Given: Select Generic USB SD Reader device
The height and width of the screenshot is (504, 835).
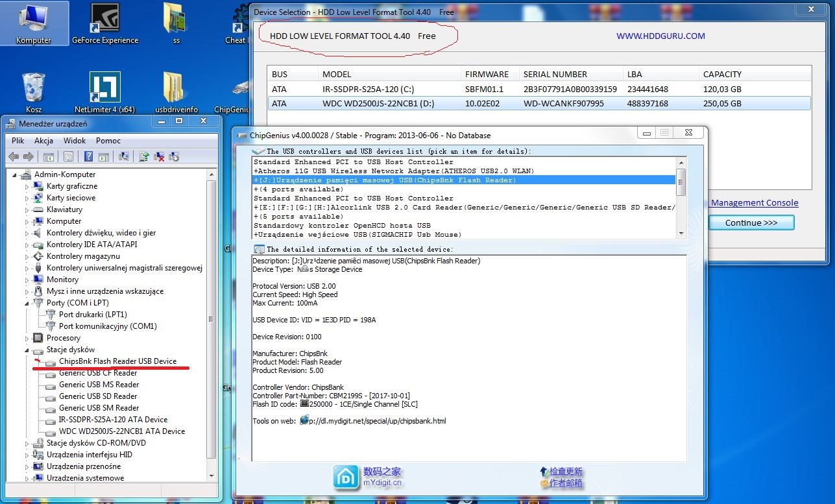Looking at the screenshot, I should (98, 396).
